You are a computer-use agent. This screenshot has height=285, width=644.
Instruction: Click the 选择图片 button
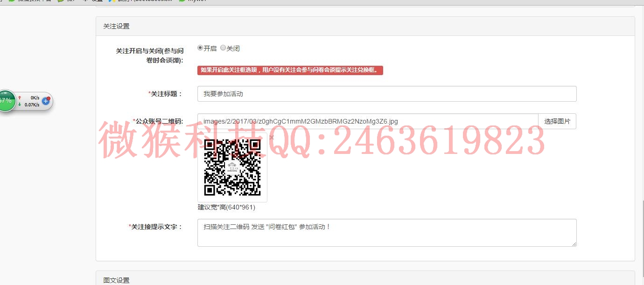point(557,121)
